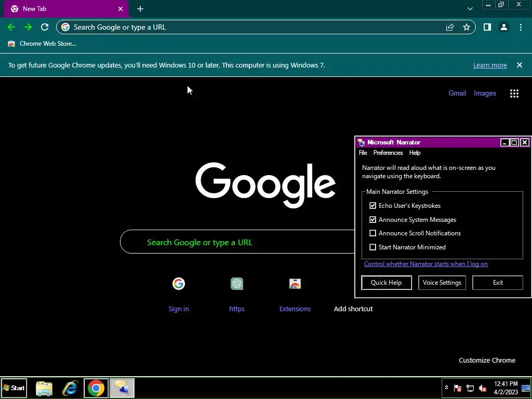Switch to Chrome via taskbar icon

[96, 388]
